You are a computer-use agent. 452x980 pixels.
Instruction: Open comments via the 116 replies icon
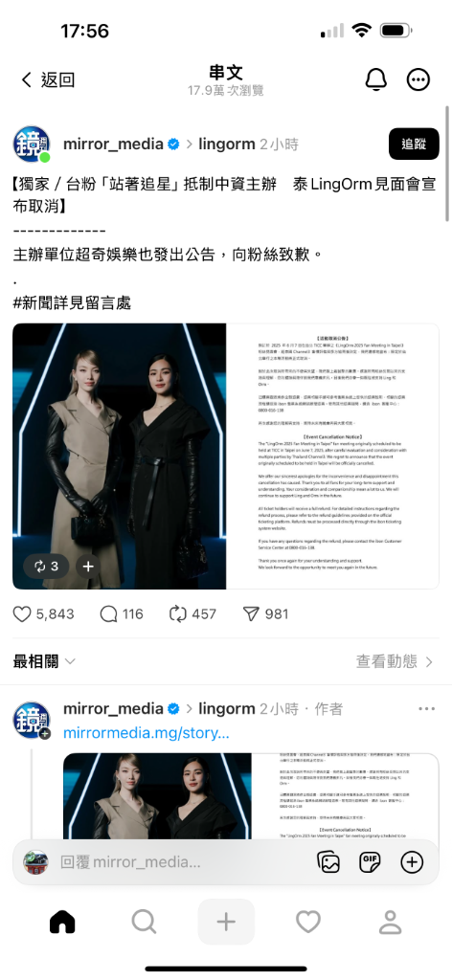coord(109,614)
